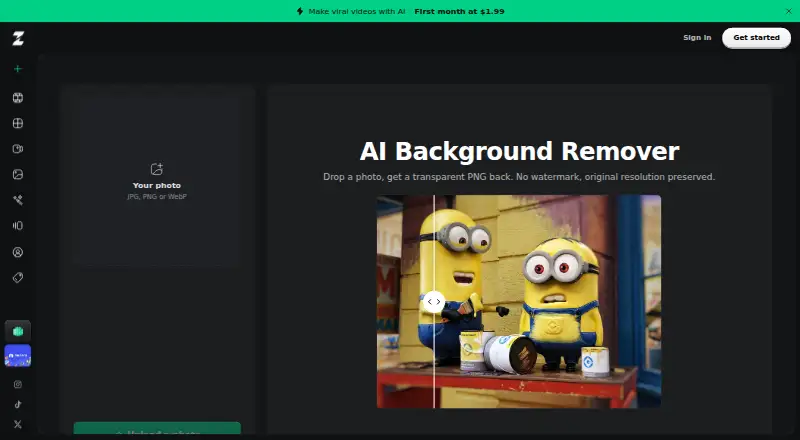Open the image icon in sidebar
The height and width of the screenshot is (440, 800).
(x=18, y=175)
